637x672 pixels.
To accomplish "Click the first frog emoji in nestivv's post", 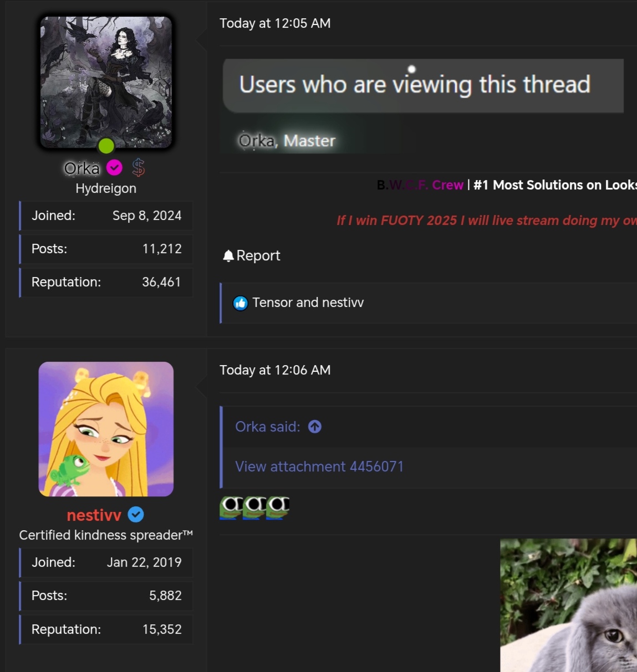I will 231,507.
